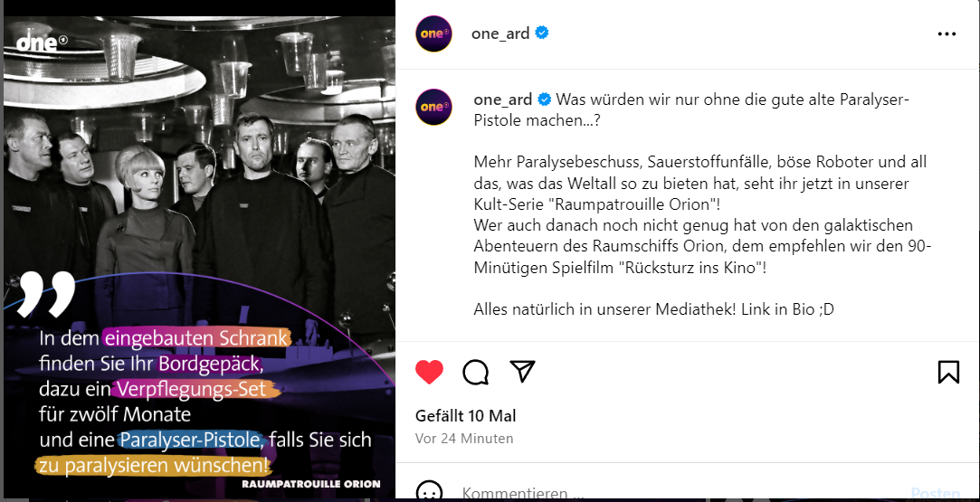Unlike the post via red heart icon
The image size is (980, 502).
[430, 372]
